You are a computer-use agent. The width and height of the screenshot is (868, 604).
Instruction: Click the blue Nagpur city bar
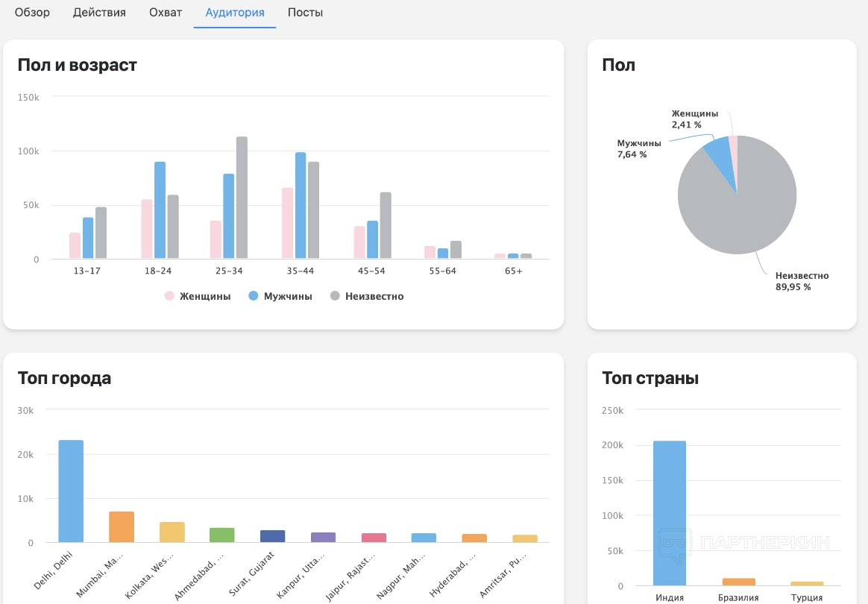[424, 538]
